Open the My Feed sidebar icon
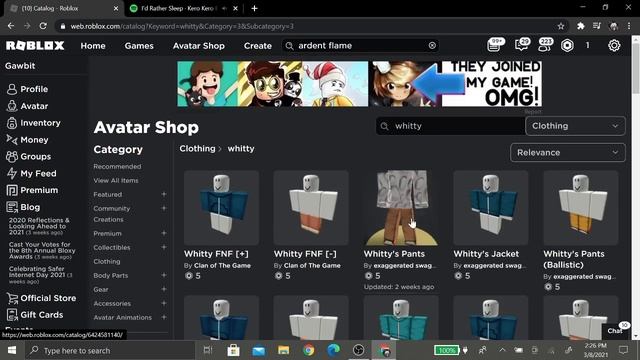 point(12,173)
